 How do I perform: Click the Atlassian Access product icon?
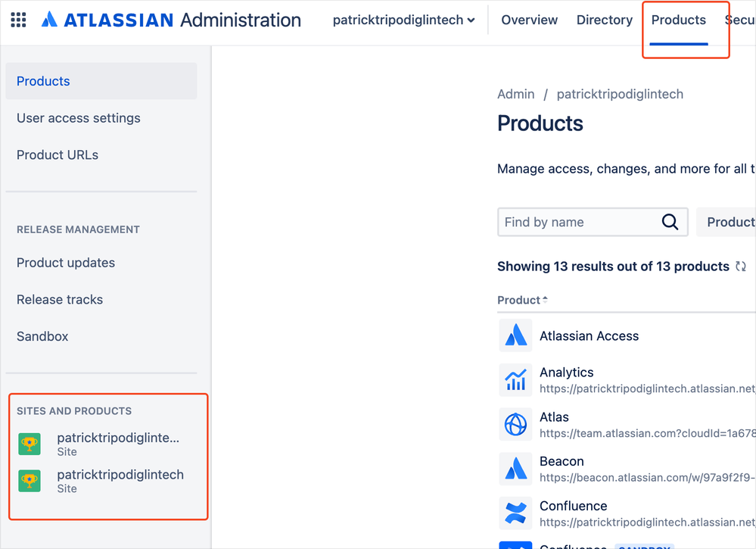point(515,335)
